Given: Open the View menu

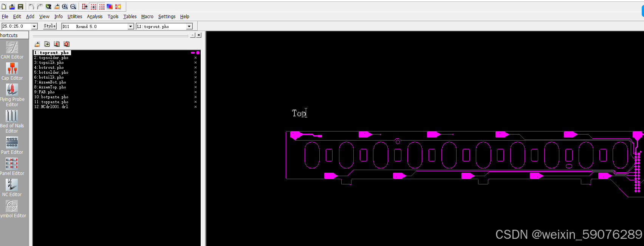Looking at the screenshot, I should (44, 17).
